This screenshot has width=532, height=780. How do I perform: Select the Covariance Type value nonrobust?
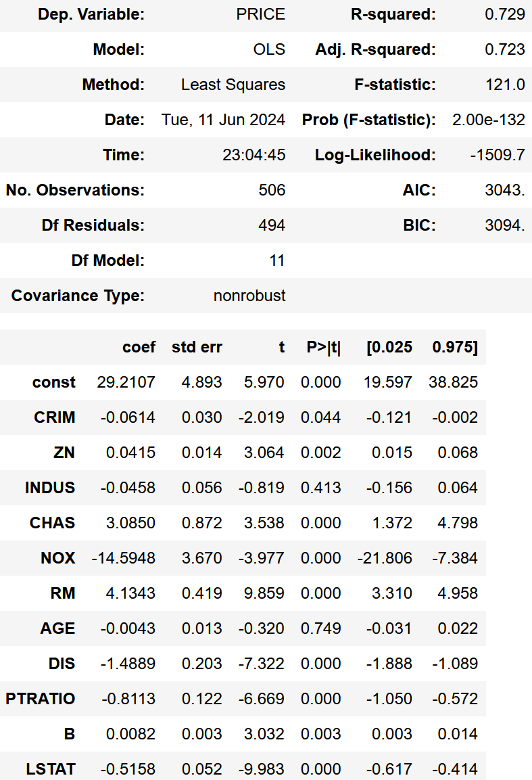coord(249,296)
